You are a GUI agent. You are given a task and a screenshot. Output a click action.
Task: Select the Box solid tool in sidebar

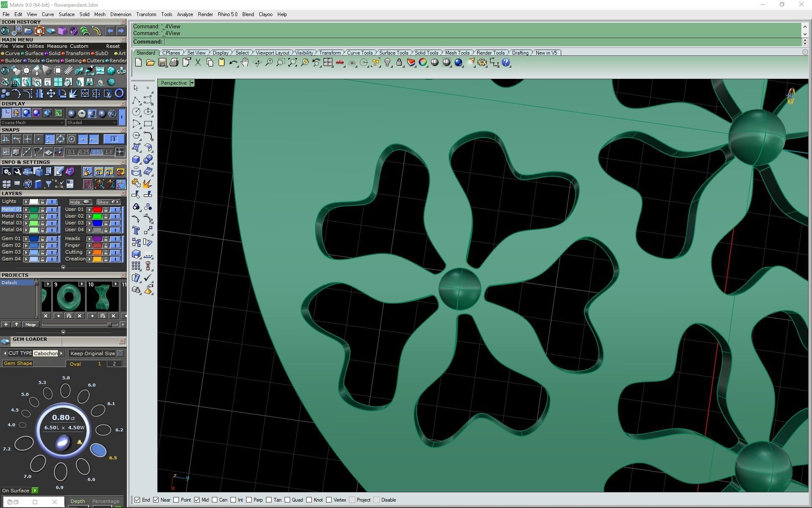click(x=136, y=159)
